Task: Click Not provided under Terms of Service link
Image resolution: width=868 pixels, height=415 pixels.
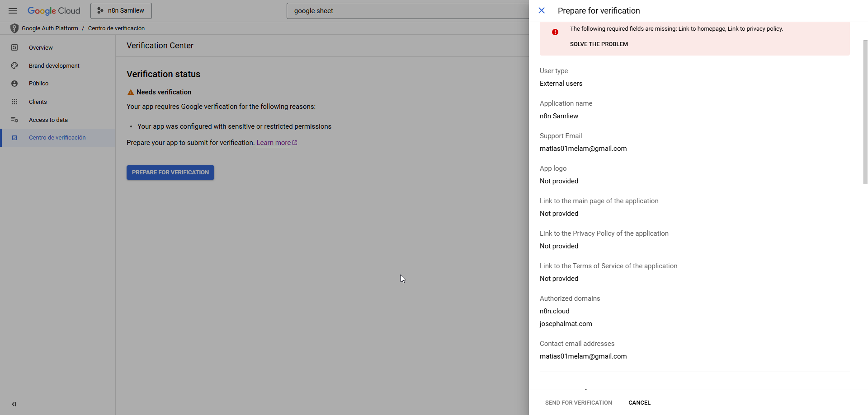Action: pyautogui.click(x=559, y=279)
